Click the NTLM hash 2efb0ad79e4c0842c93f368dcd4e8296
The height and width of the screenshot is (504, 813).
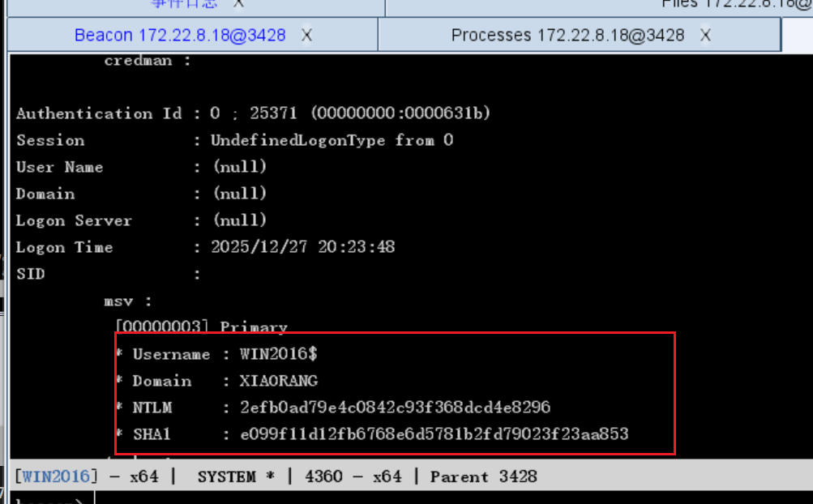[x=395, y=408]
